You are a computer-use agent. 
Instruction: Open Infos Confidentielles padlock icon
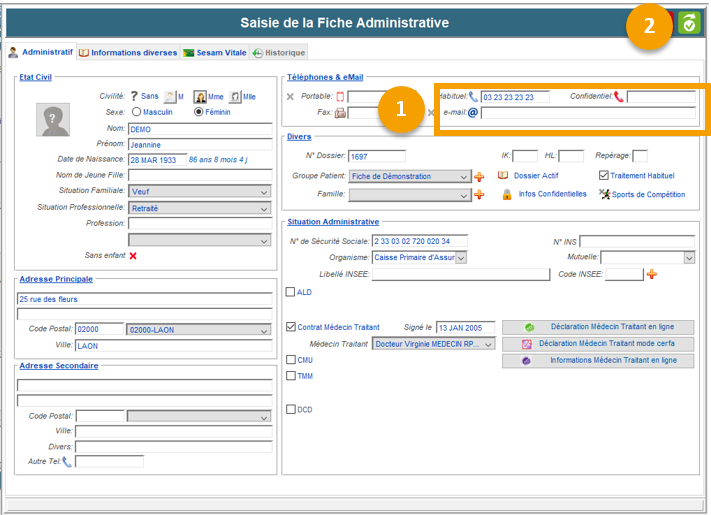pyautogui.click(x=507, y=194)
